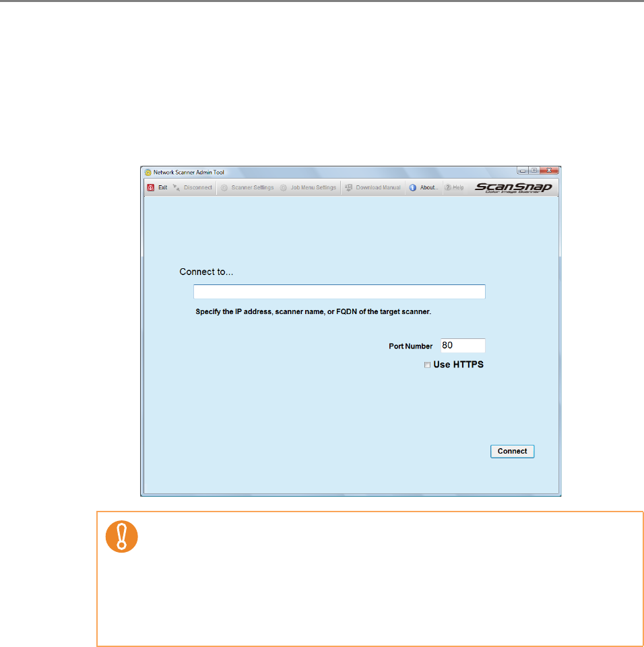644x647 pixels.
Task: Click the 'Connect to...' heading text
Action: [206, 272]
